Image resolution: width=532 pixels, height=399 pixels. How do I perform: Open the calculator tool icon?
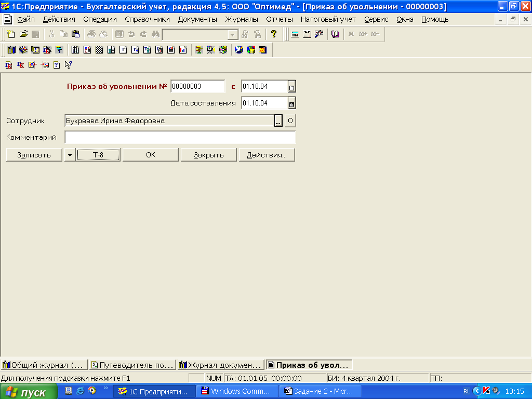295,34
